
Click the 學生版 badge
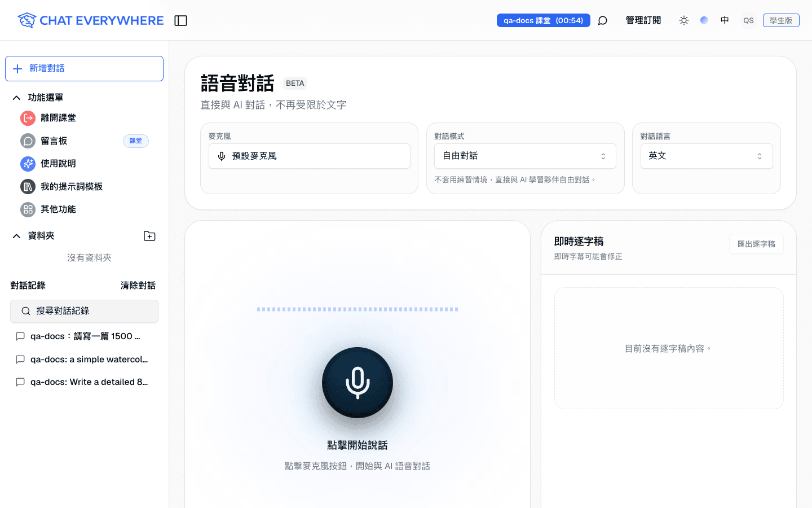coord(781,20)
